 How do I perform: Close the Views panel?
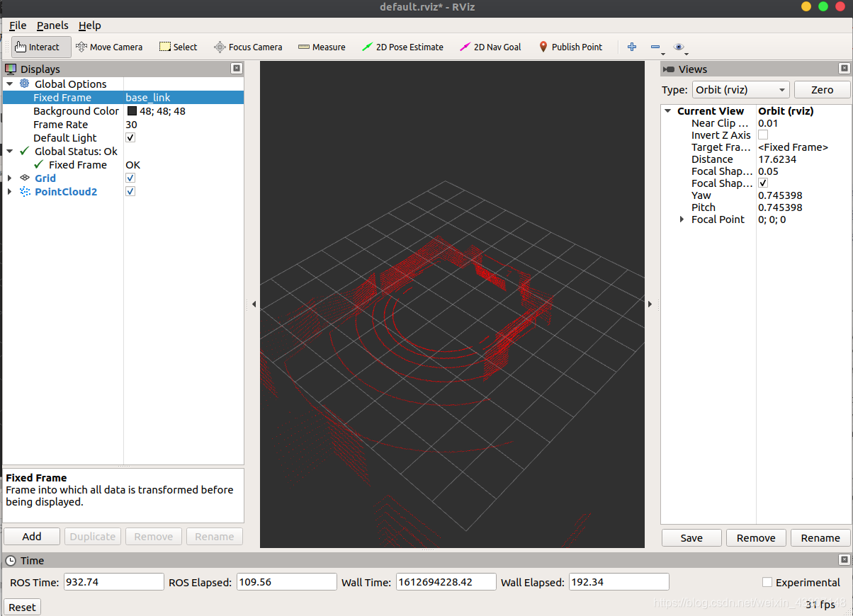click(x=844, y=69)
